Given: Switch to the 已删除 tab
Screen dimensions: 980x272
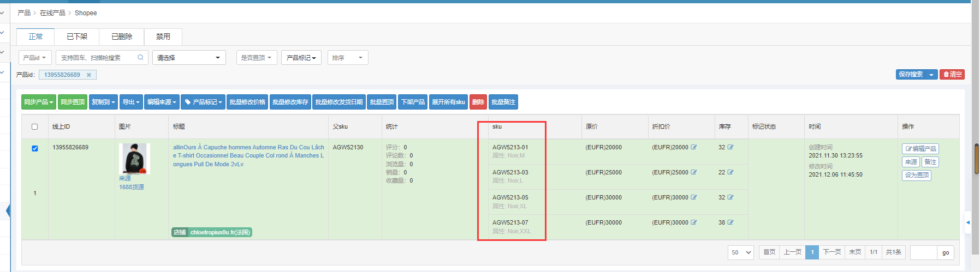Looking at the screenshot, I should click(x=122, y=37).
